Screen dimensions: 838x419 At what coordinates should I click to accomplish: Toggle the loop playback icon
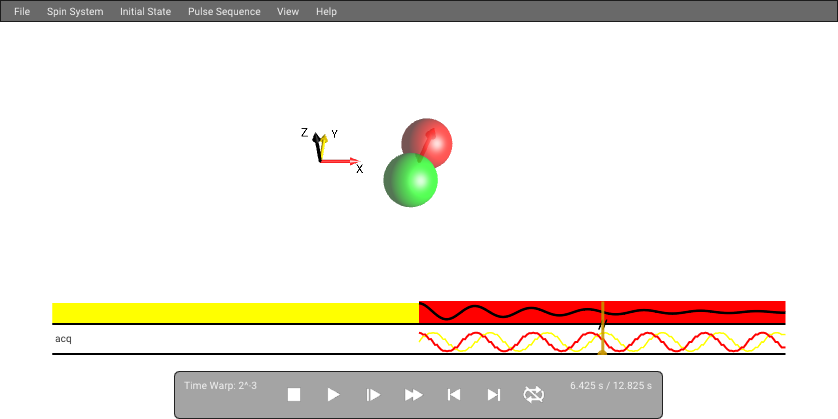533,395
